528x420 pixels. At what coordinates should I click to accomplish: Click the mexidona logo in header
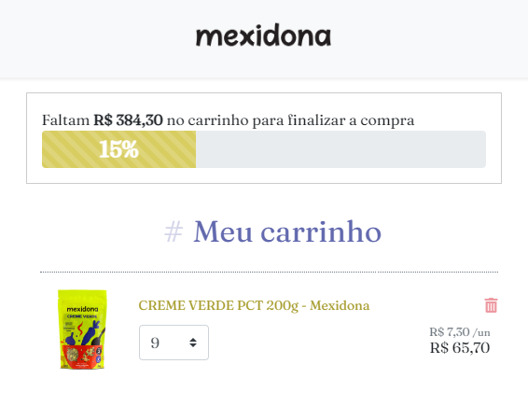(264, 35)
